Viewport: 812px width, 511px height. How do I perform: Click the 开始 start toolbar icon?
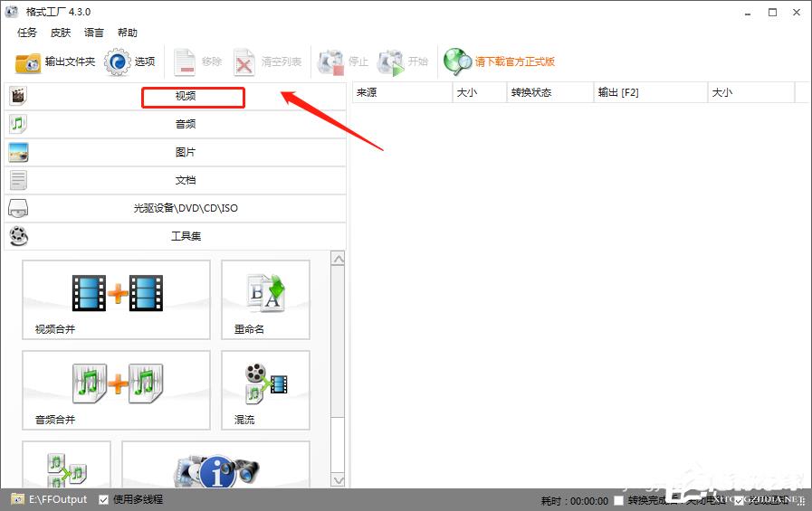(390, 62)
